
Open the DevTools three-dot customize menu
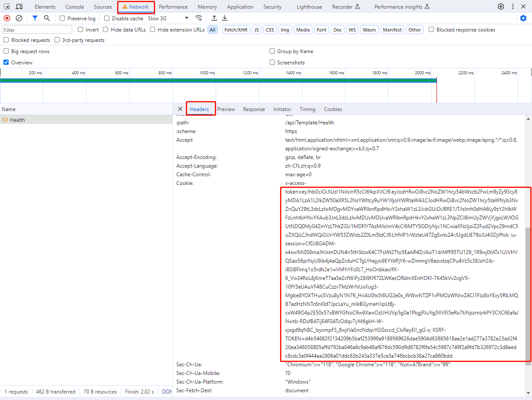click(x=513, y=7)
